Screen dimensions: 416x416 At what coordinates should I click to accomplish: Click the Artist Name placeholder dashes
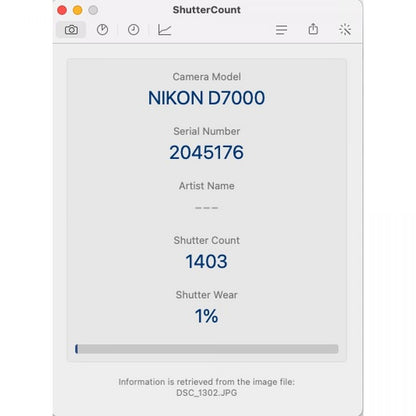click(207, 207)
